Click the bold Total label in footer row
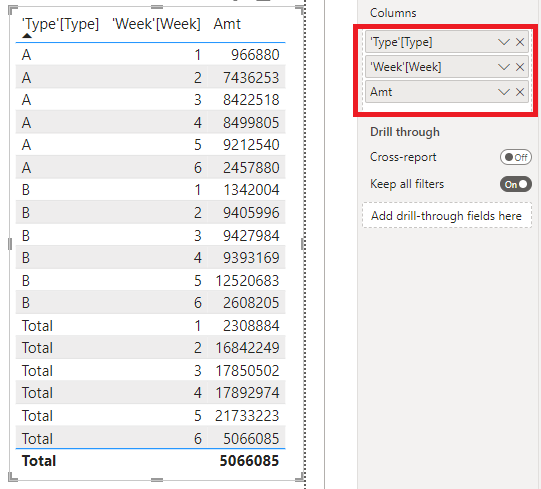Screen dimensions: 541x489 [x=39, y=461]
